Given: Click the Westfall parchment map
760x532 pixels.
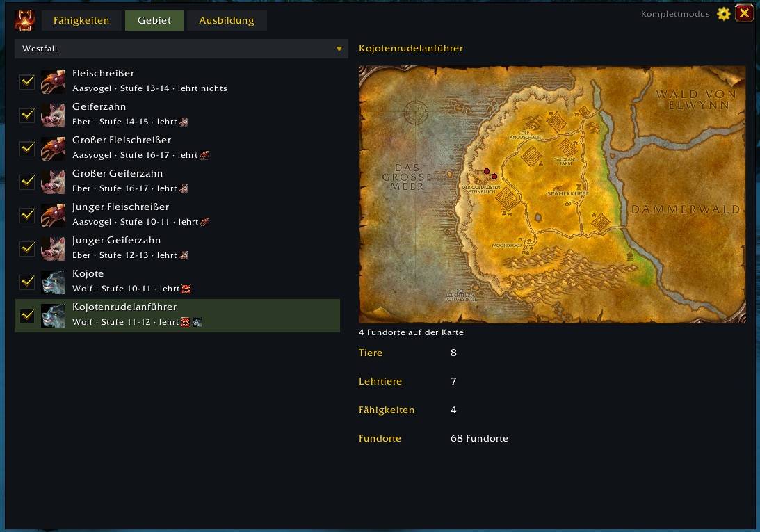Looking at the screenshot, I should click(552, 195).
